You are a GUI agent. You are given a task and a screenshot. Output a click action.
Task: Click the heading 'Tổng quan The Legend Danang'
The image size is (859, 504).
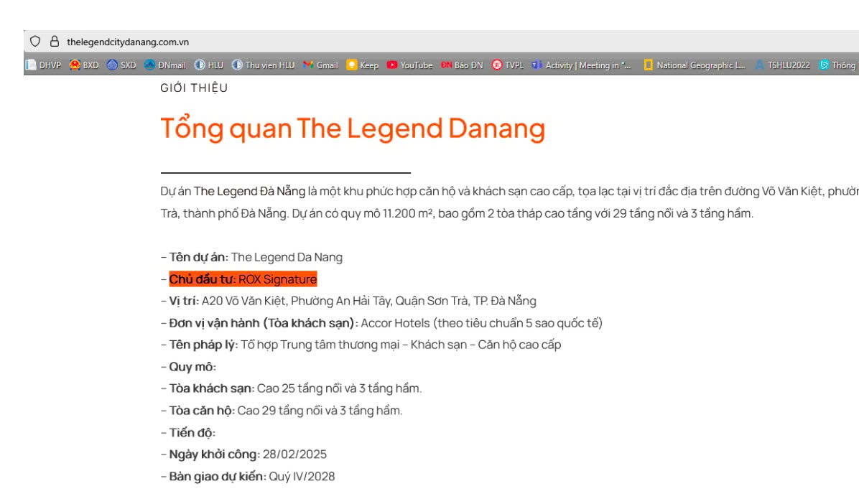click(353, 128)
